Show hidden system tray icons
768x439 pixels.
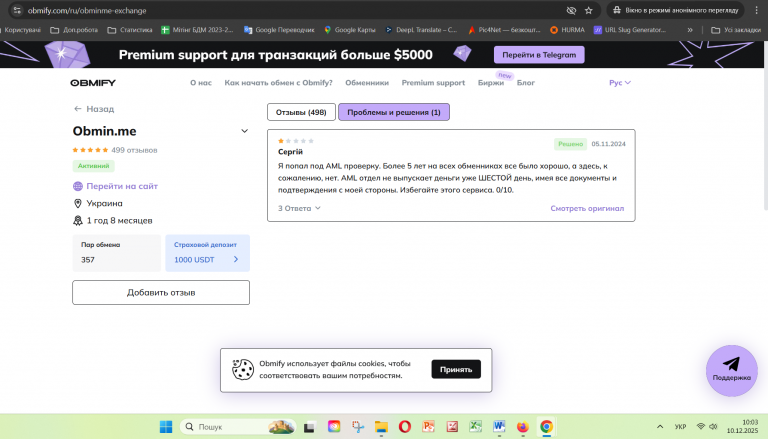660,426
